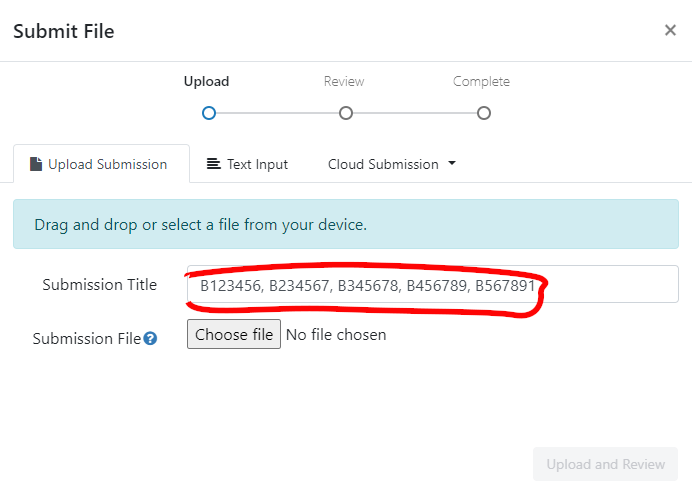This screenshot has width=692, height=491.
Task: Close the Submit File dialog
Action: point(670,30)
